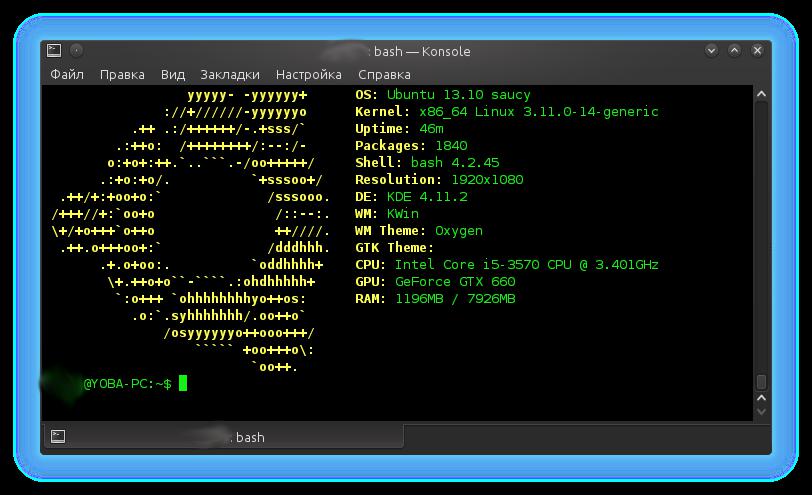This screenshot has width=812, height=495.
Task: Open the Закладки menu
Action: [x=230, y=75]
